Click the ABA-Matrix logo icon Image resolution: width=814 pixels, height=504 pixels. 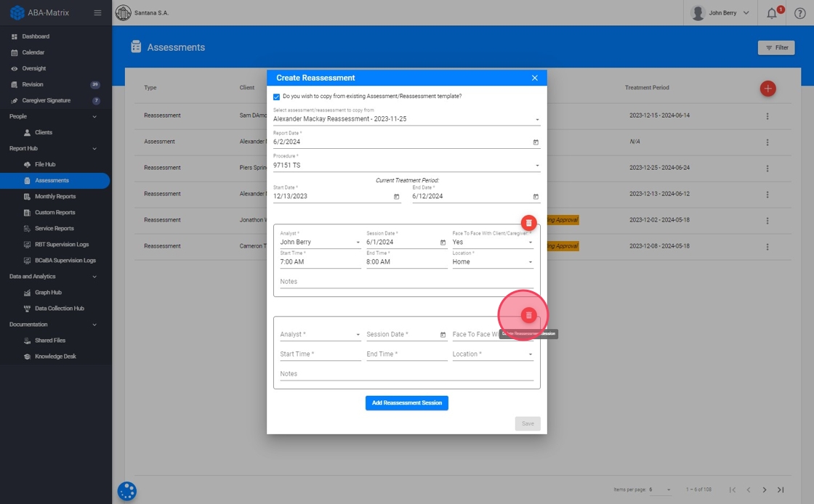[x=17, y=12]
